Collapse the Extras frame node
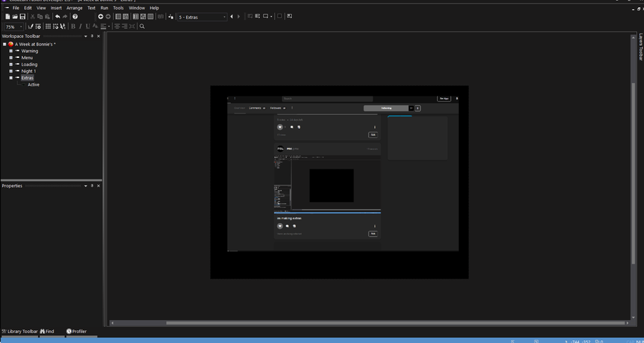Image resolution: width=644 pixels, height=343 pixels. [x=11, y=78]
